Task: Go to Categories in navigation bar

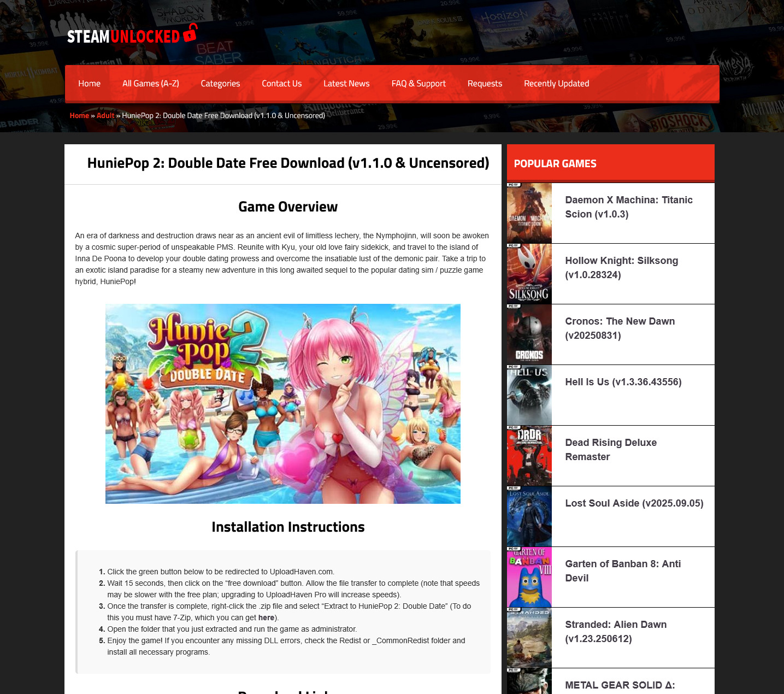Action: click(220, 84)
